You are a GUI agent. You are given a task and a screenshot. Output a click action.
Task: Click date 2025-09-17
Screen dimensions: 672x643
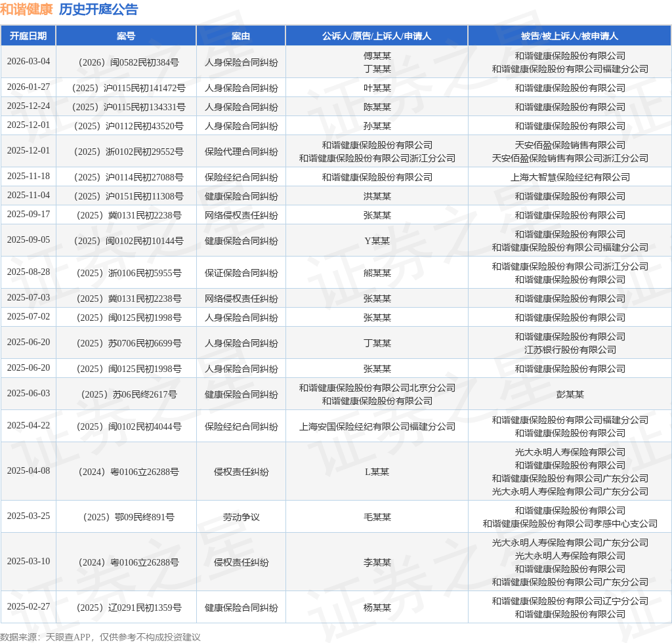tap(28, 214)
